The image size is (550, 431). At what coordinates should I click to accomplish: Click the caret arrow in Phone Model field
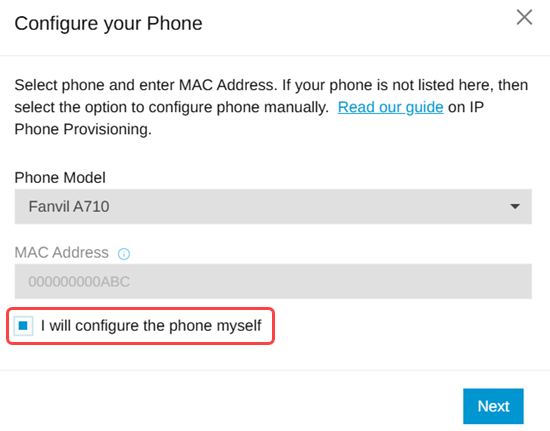point(515,207)
